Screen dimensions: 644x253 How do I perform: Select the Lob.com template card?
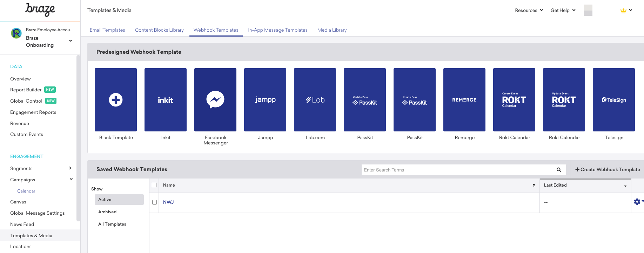(315, 100)
